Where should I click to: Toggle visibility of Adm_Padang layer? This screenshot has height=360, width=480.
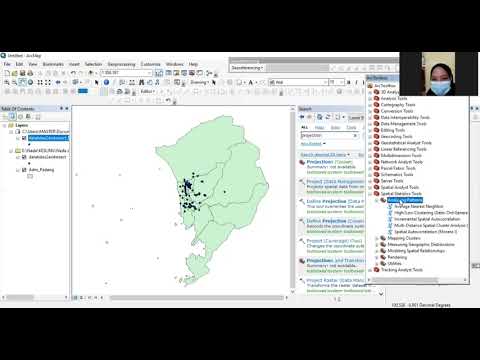[x=24, y=170]
